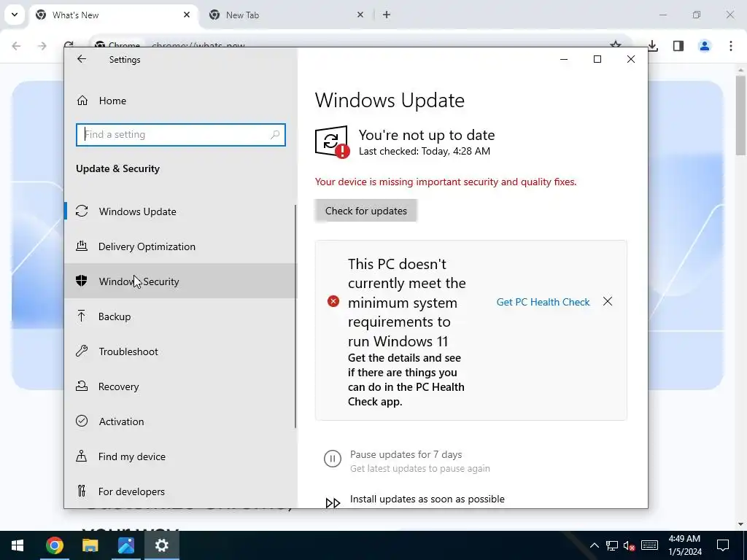Click the search magnifier in Find a setting

[275, 135]
